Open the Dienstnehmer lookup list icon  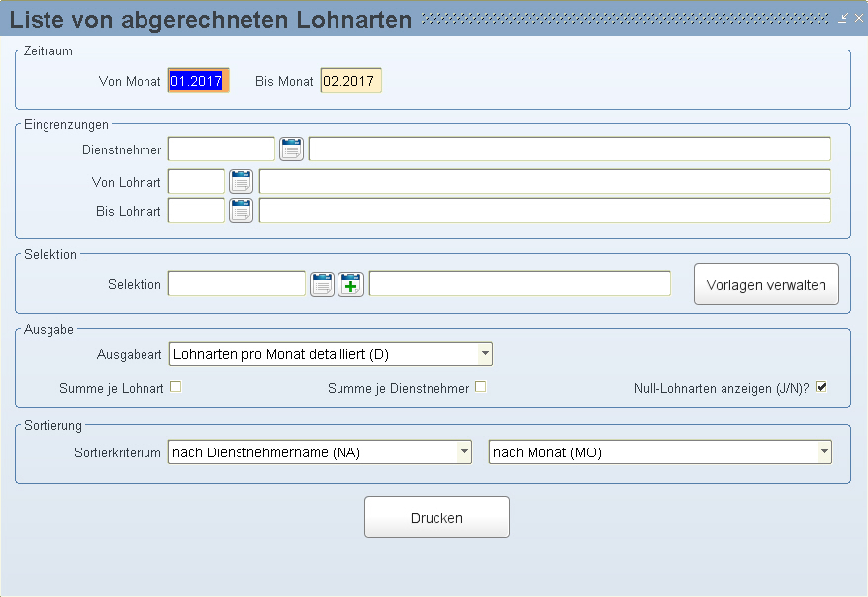coord(291,149)
